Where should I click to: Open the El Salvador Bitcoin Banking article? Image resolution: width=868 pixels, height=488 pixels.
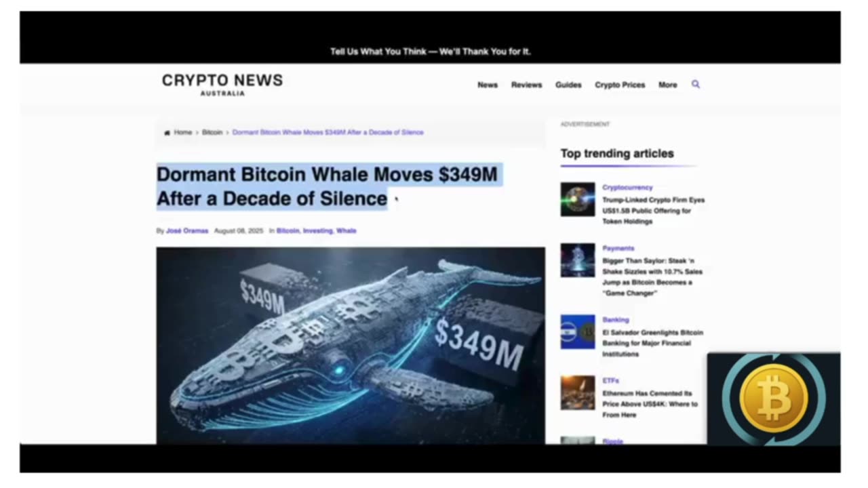(652, 344)
